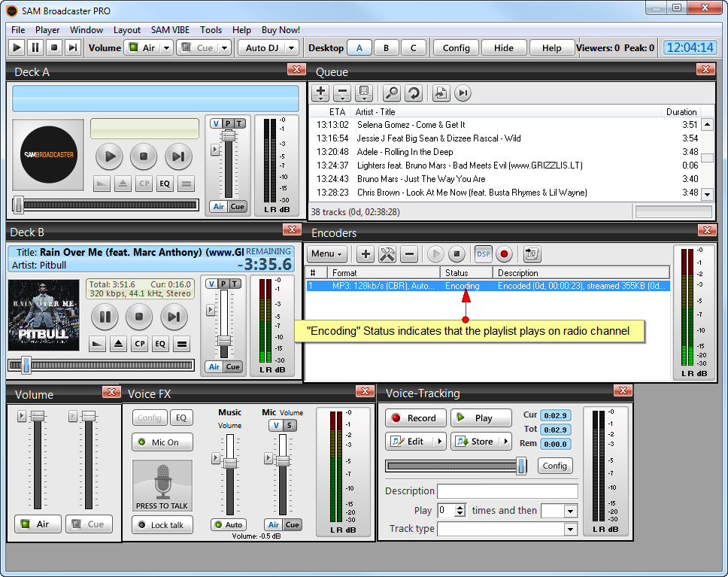Open the SAM VIBE menu
The image size is (728, 577).
tap(170, 30)
